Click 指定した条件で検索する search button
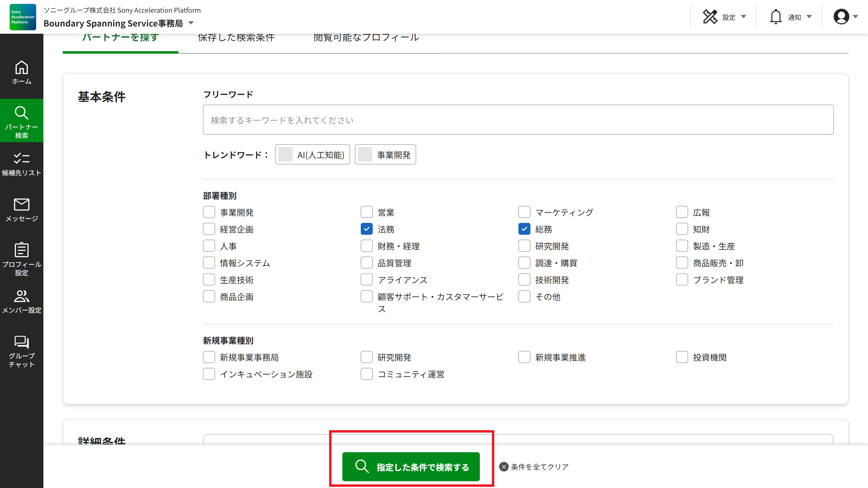The image size is (868, 488). pos(411,466)
